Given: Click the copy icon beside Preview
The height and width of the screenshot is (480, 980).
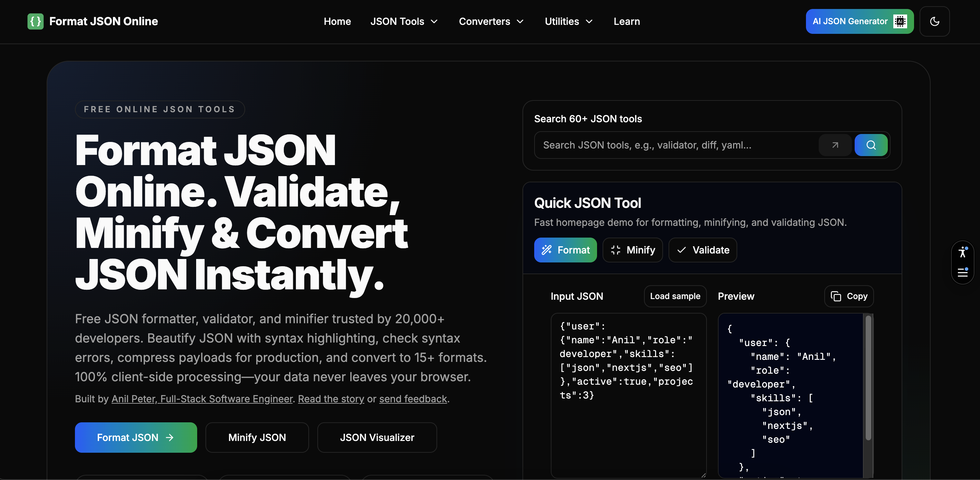Looking at the screenshot, I should 835,296.
